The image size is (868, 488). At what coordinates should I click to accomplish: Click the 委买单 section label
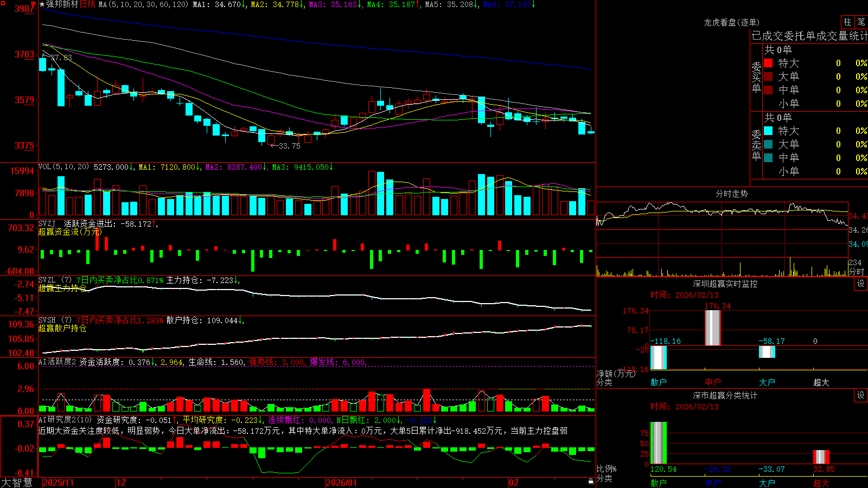756,78
